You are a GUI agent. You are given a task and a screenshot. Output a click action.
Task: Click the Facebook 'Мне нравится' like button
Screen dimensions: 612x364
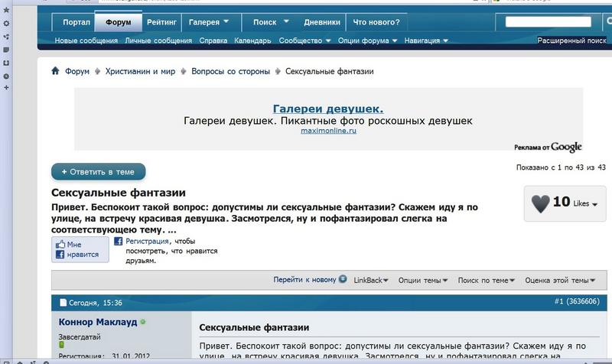(80, 249)
